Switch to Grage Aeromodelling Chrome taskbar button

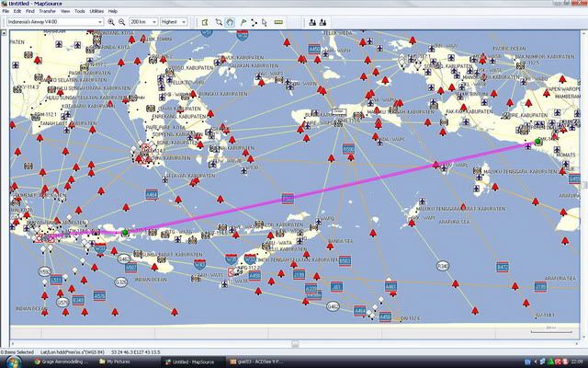tap(62, 362)
